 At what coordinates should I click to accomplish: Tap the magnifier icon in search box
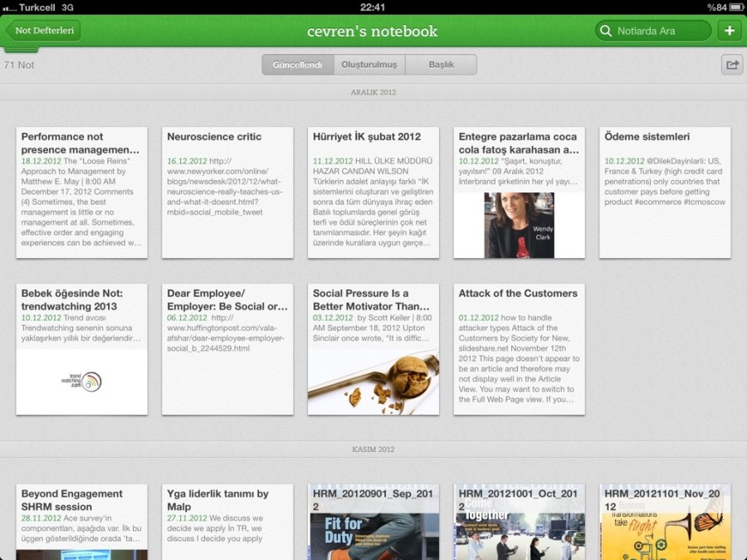click(606, 32)
